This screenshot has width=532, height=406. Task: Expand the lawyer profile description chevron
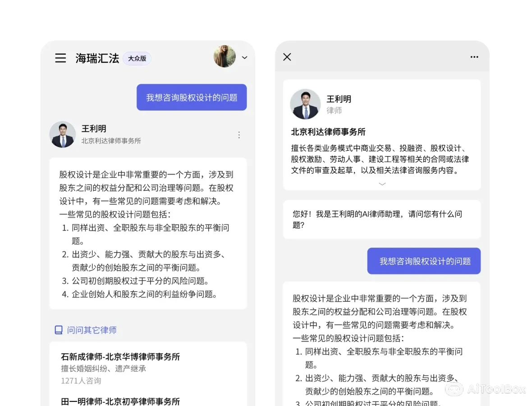coord(382,184)
